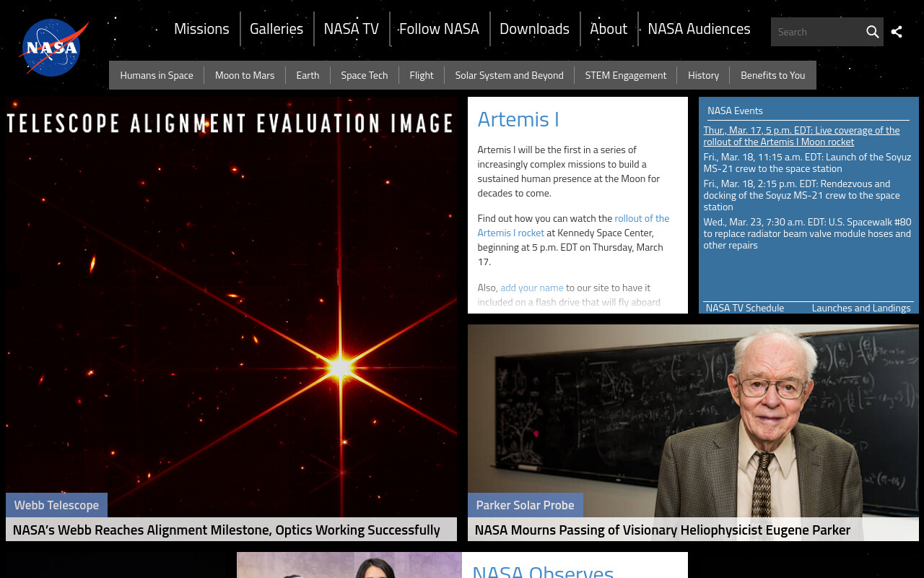This screenshot has width=924, height=578.
Task: Open the Missions menu
Action: coord(201,29)
